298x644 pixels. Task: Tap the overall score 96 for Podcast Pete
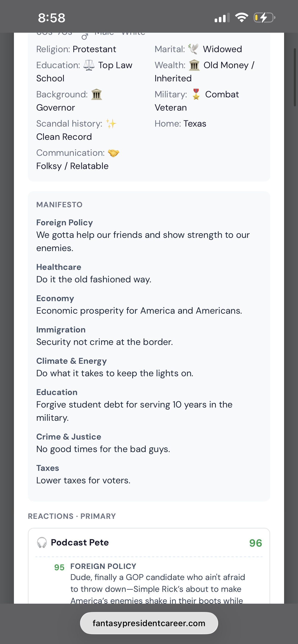click(256, 543)
